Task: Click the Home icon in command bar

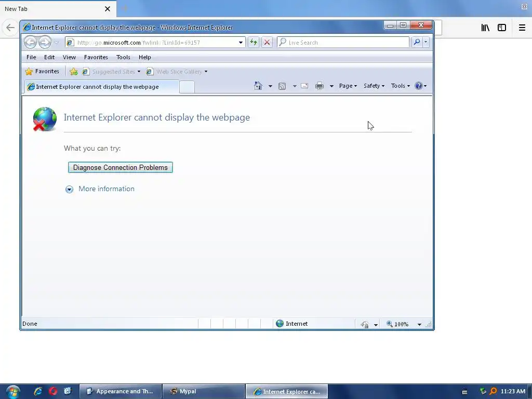Action: (258, 86)
